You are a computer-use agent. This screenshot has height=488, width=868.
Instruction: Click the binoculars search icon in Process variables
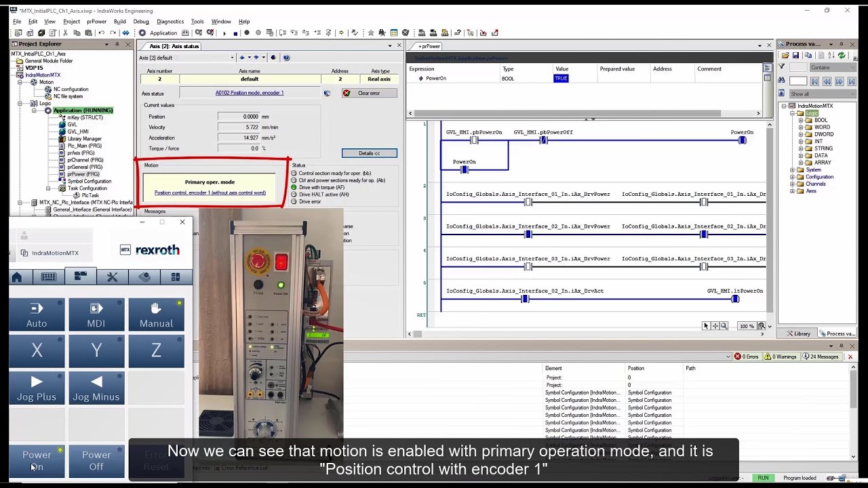(781, 81)
